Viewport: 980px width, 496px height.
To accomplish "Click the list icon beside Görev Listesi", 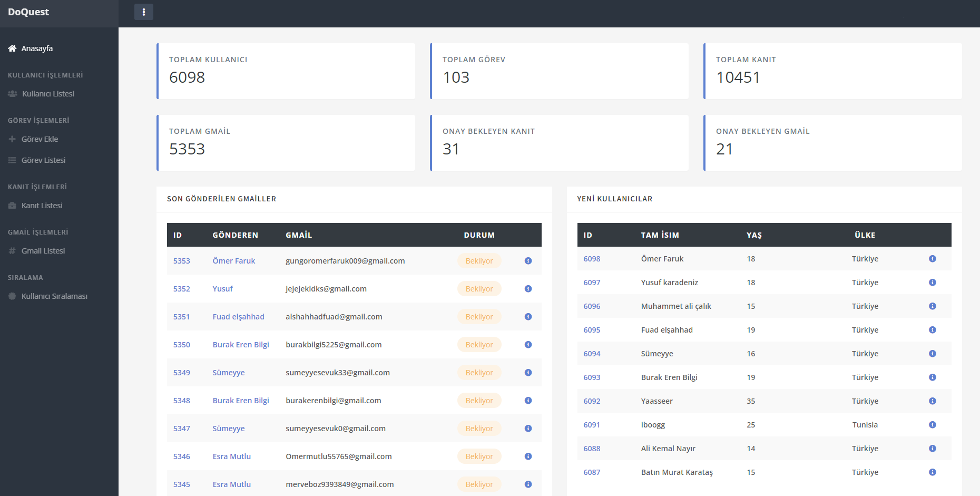I will coord(12,160).
